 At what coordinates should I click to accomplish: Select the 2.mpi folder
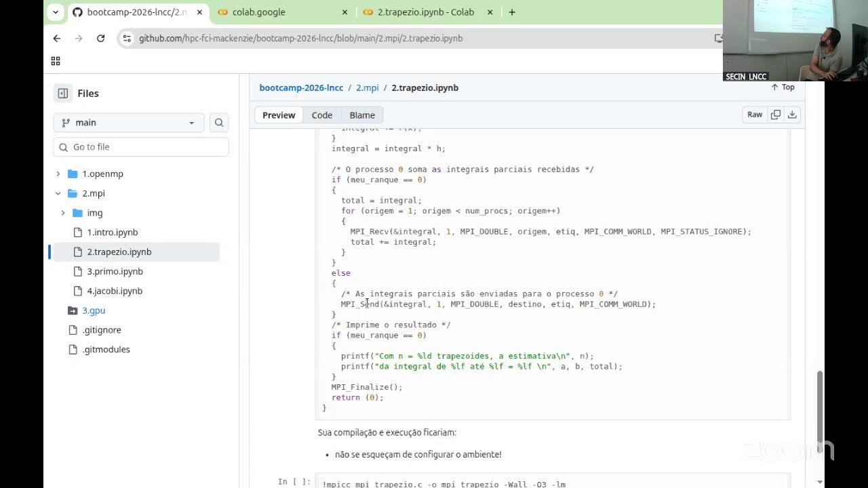[94, 194]
